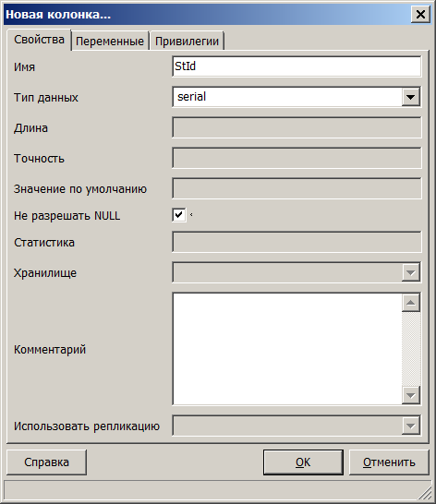Click inside the Комментарий text area
This screenshot has width=436, height=504.
tap(287, 349)
